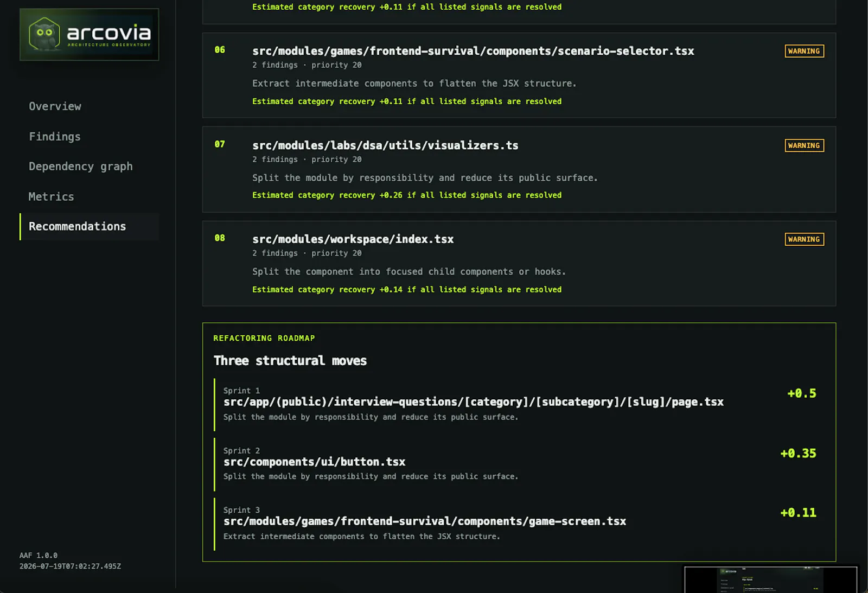Click WARNING badge on visualizers.ts card
The width and height of the screenshot is (868, 593).
pos(804,145)
